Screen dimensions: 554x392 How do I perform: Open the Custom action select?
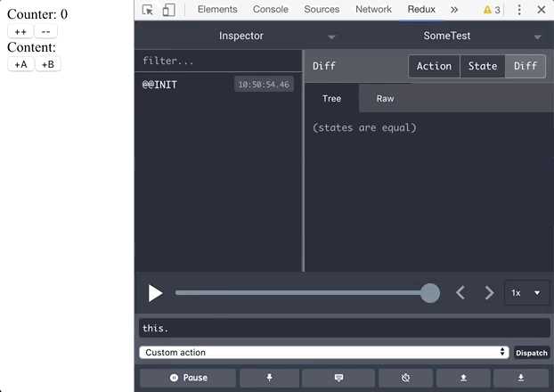tap(323, 353)
